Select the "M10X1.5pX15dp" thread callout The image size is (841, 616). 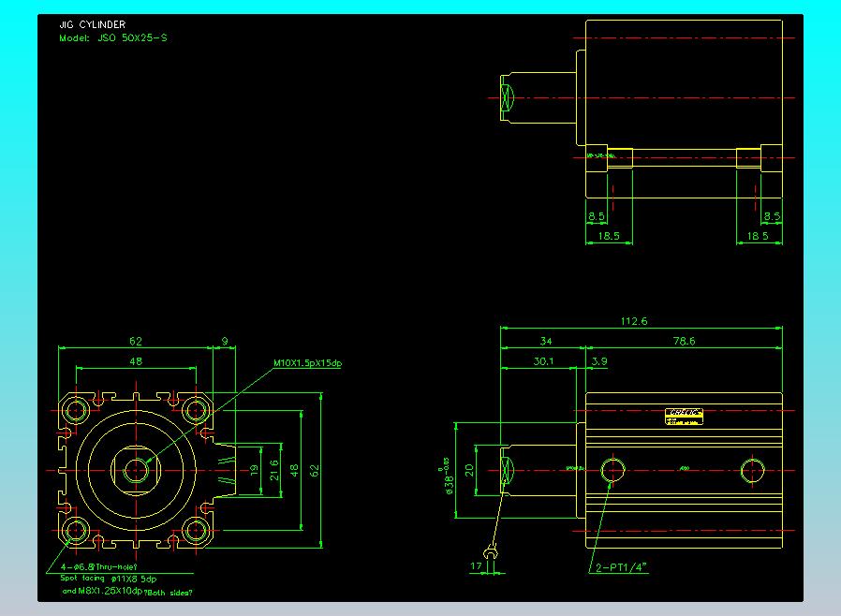[307, 363]
